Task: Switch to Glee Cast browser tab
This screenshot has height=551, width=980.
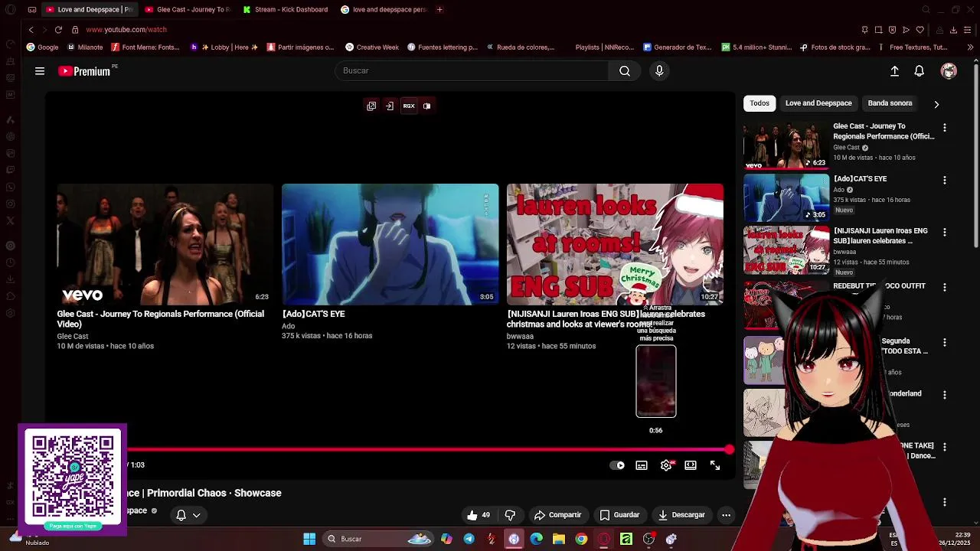Action: point(188,9)
